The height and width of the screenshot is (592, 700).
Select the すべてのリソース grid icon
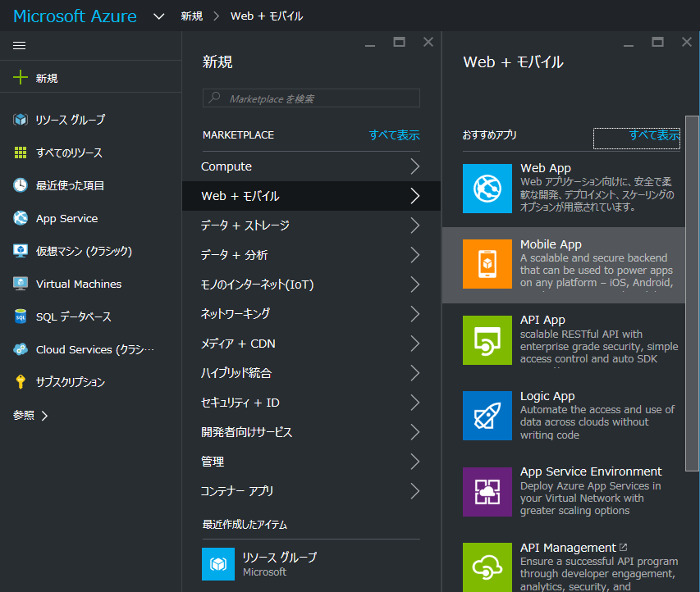21,153
